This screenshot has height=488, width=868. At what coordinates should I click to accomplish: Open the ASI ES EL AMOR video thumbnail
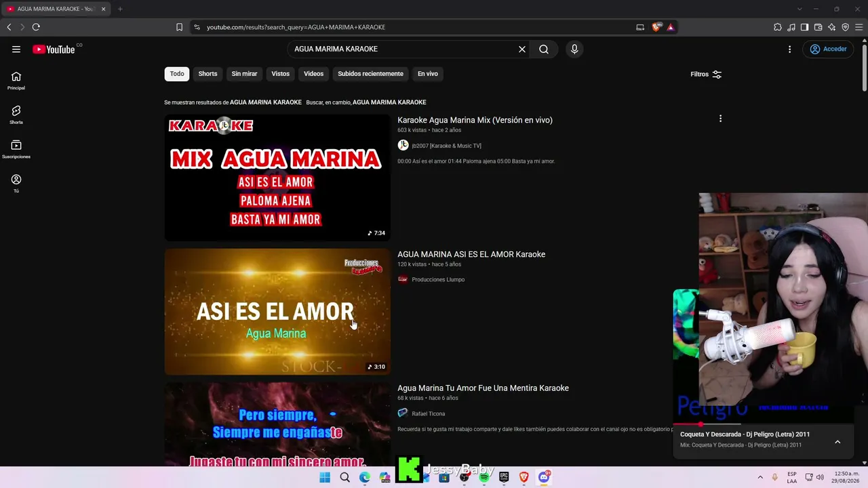point(277,312)
